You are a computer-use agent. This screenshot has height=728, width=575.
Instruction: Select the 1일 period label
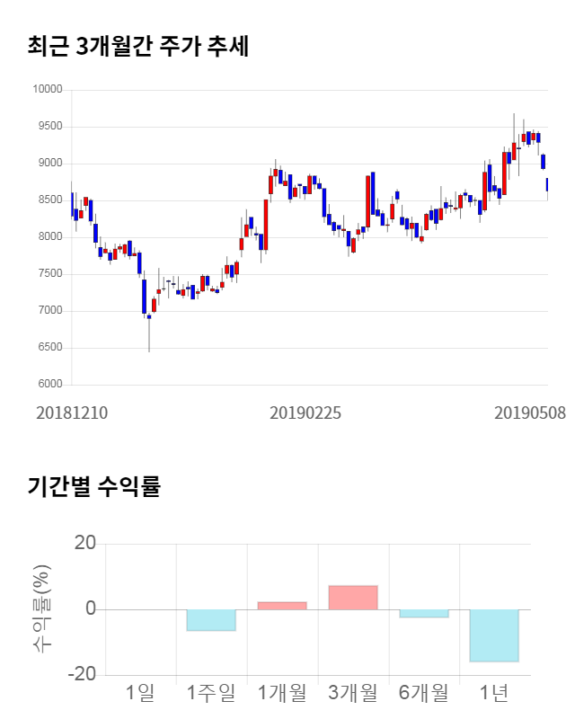point(140,693)
